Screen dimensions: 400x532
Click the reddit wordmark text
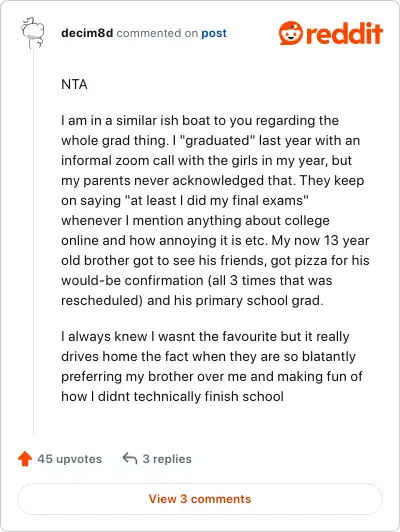coord(344,33)
